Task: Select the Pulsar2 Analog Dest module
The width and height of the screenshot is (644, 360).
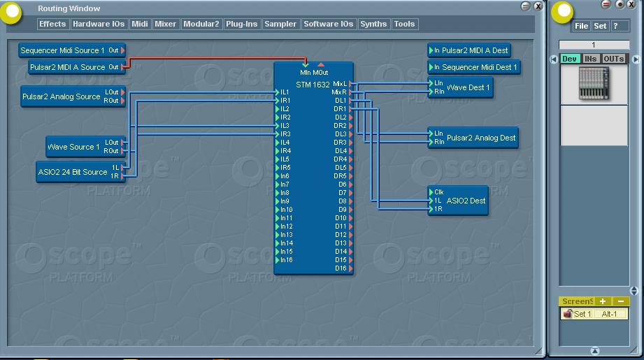Action: 473,138
